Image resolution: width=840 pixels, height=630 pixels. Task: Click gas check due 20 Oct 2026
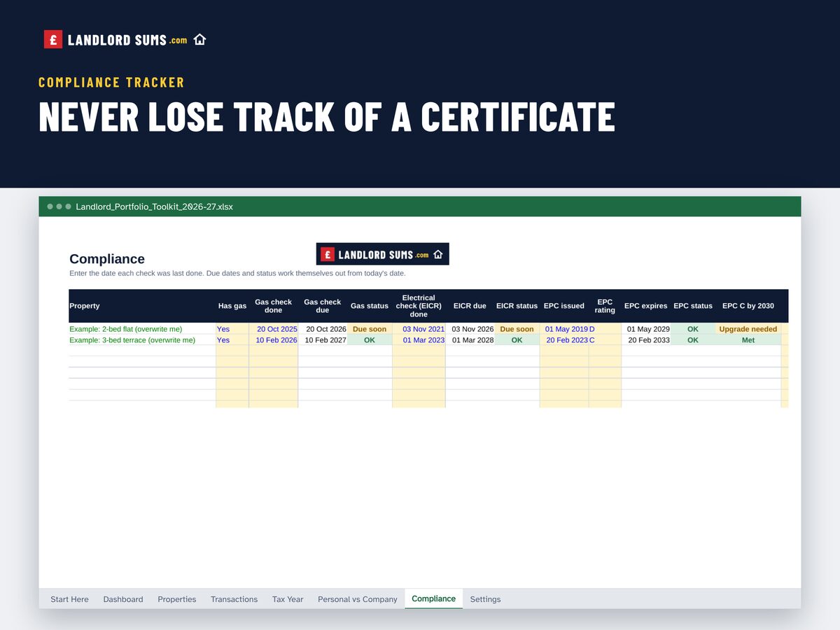tap(323, 329)
